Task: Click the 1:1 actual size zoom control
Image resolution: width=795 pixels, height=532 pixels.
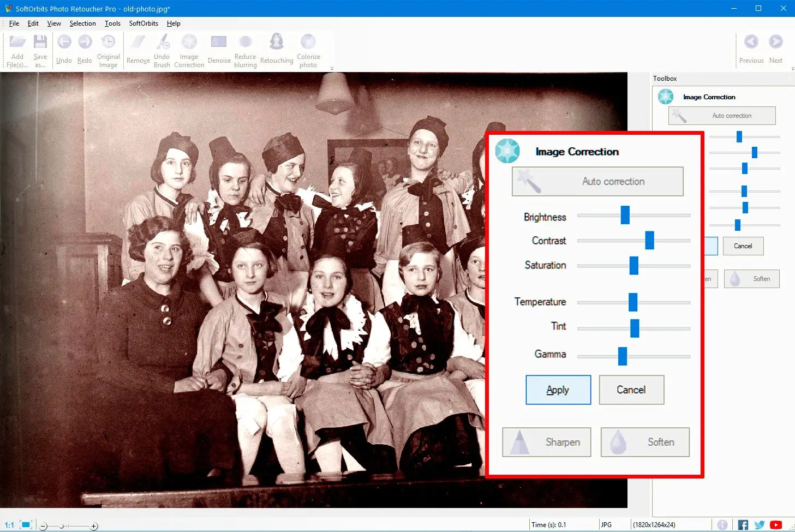Action: point(10,525)
